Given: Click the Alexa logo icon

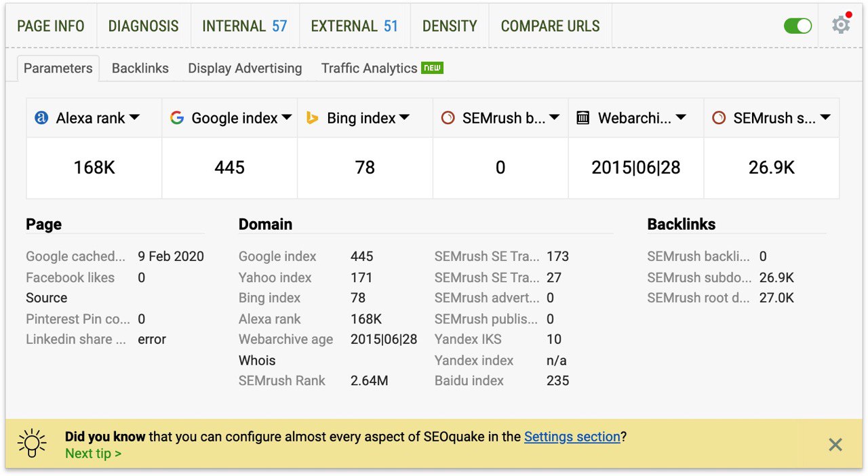Looking at the screenshot, I should (x=41, y=118).
